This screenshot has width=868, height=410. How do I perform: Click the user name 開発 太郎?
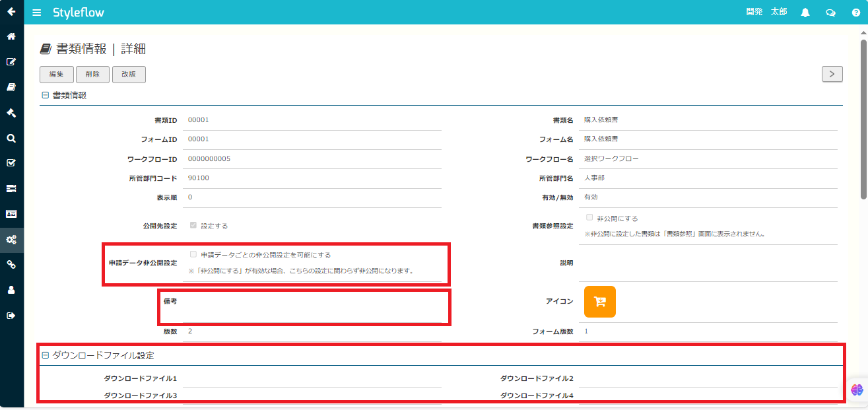tap(766, 12)
